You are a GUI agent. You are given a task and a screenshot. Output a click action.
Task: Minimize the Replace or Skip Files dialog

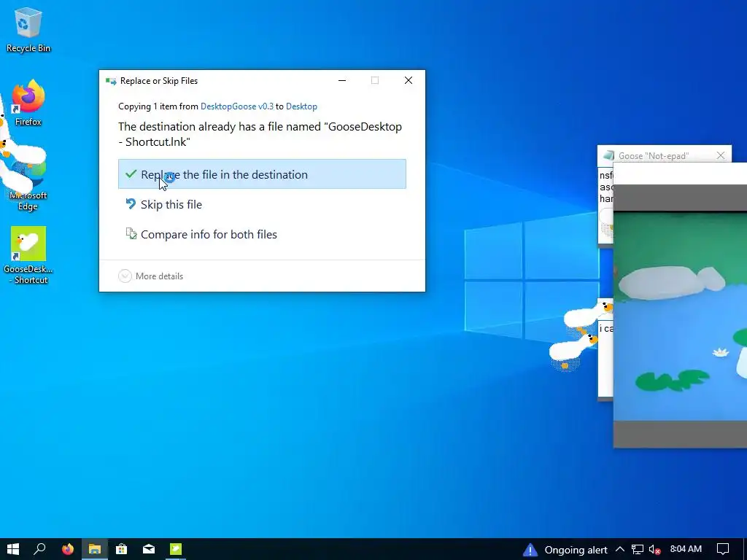pos(342,80)
